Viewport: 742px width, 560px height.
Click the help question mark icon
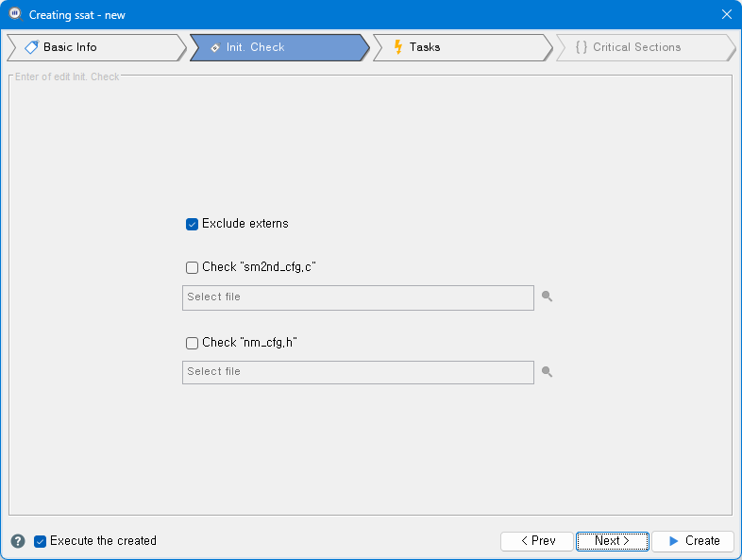pos(18,541)
